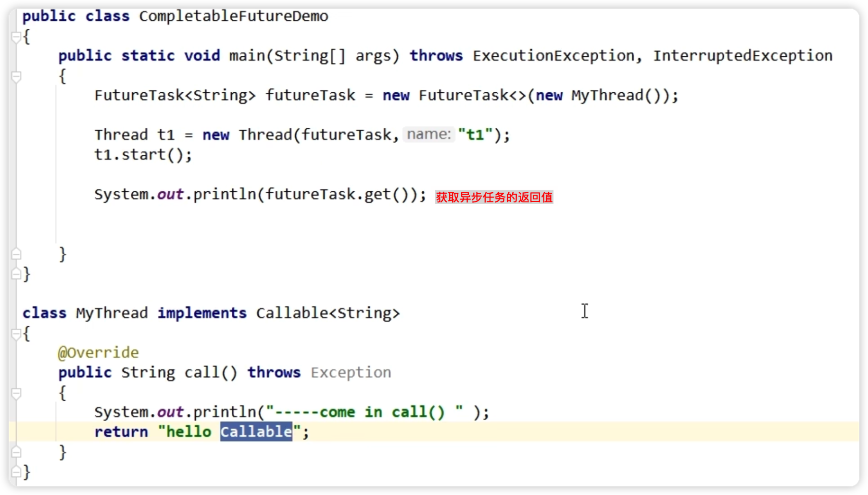868x495 pixels.
Task: Click the futureTask variable in its declaration
Action: [310, 95]
